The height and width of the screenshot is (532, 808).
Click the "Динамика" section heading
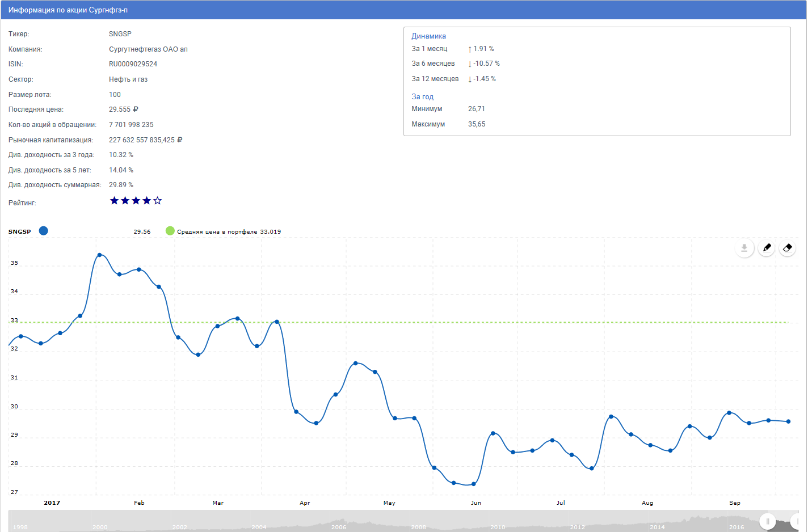tap(428, 36)
